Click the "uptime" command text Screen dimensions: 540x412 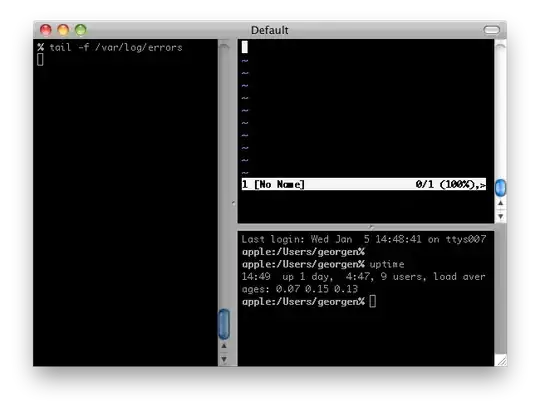click(387, 264)
